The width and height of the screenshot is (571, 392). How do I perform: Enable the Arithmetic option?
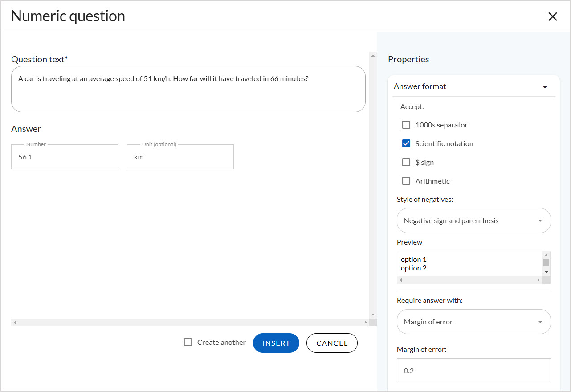click(406, 181)
